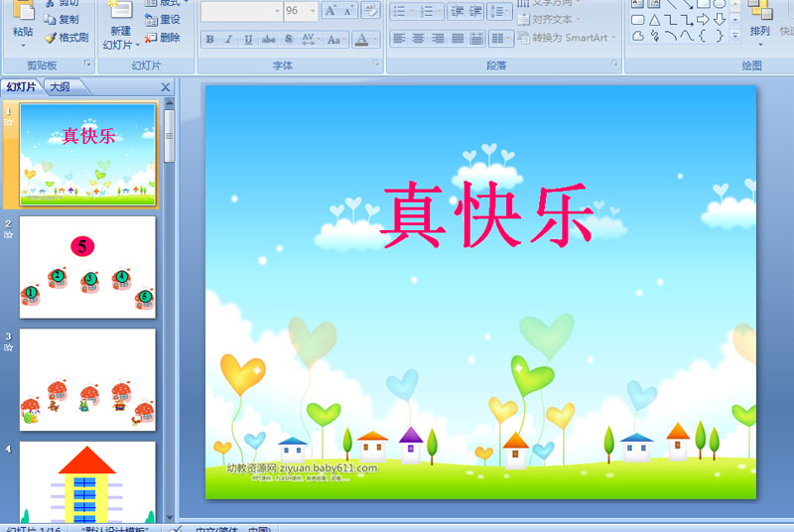Screen dimensions: 794x532
Task: Clear all formatting with the eraser icon
Action: 371,11
